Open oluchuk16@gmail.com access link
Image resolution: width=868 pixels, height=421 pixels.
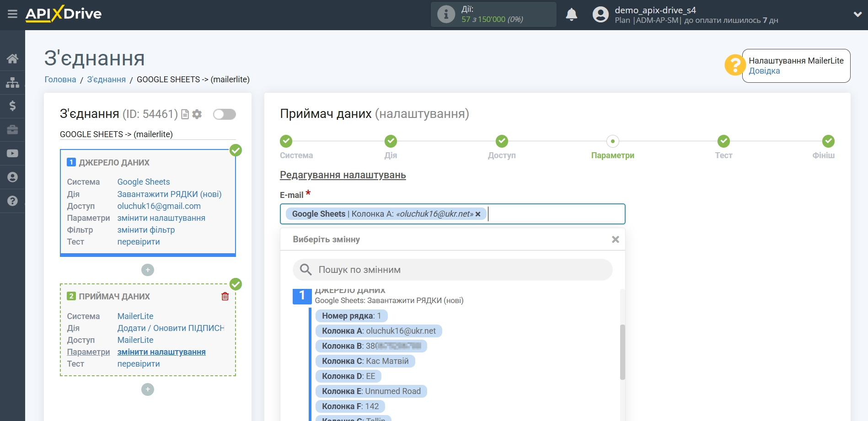coord(159,206)
